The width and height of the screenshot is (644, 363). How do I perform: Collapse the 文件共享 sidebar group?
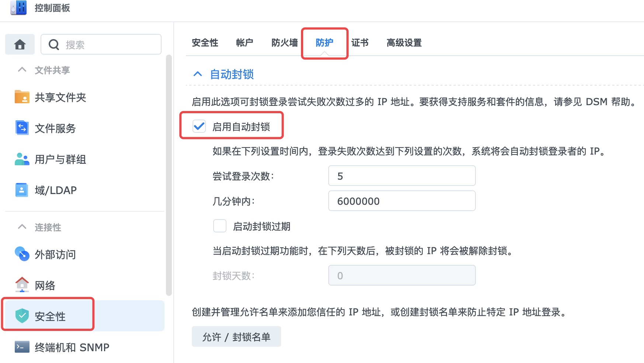pos(22,69)
